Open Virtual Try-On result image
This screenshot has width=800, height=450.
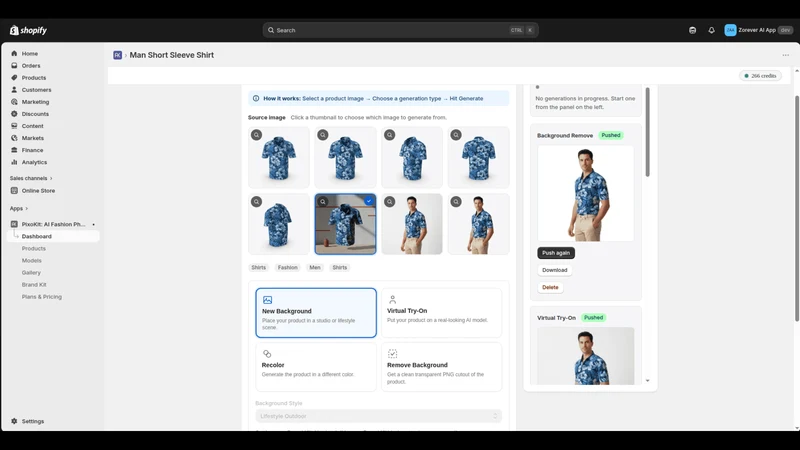tap(585, 356)
